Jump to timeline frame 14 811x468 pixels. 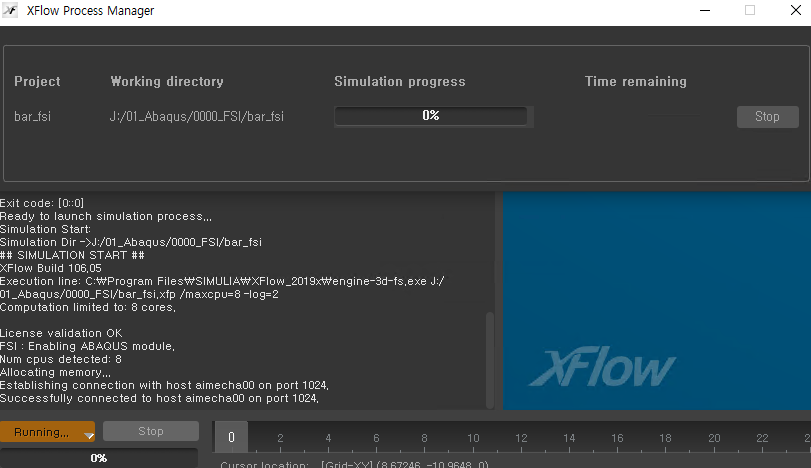[569, 438]
